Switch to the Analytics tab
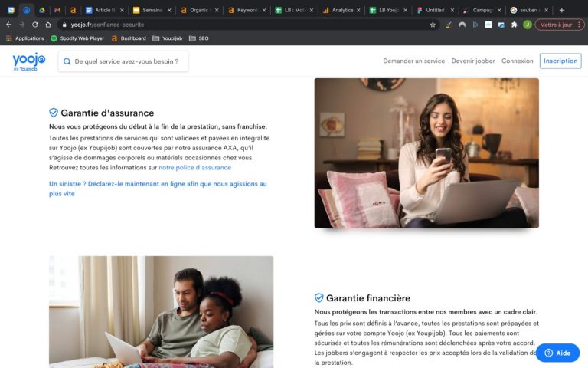 342,10
